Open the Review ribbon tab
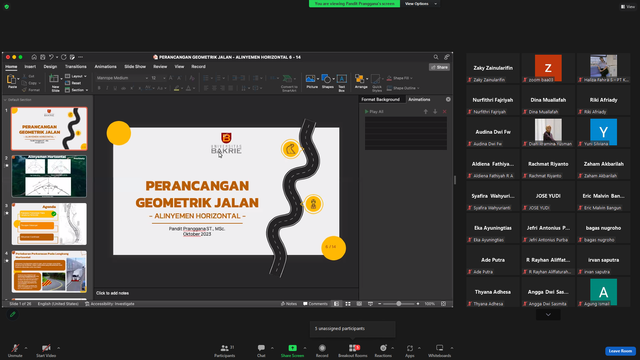The image size is (640, 360). [160, 67]
